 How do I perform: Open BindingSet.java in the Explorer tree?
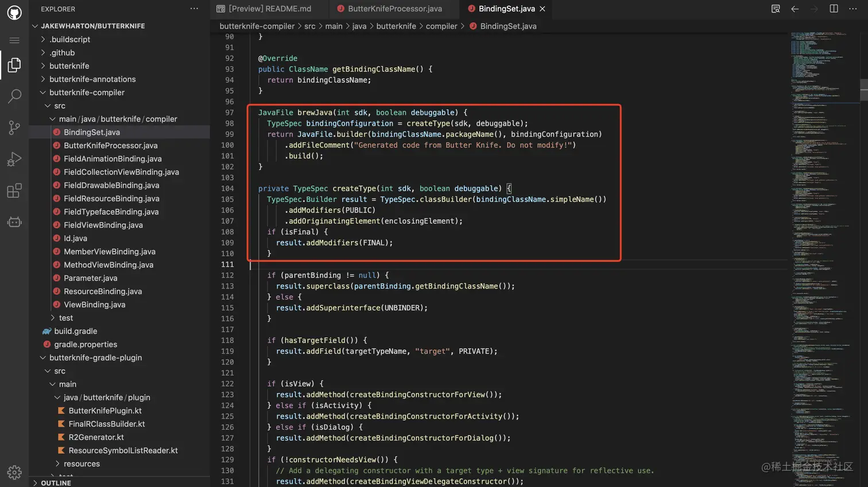coord(119,132)
